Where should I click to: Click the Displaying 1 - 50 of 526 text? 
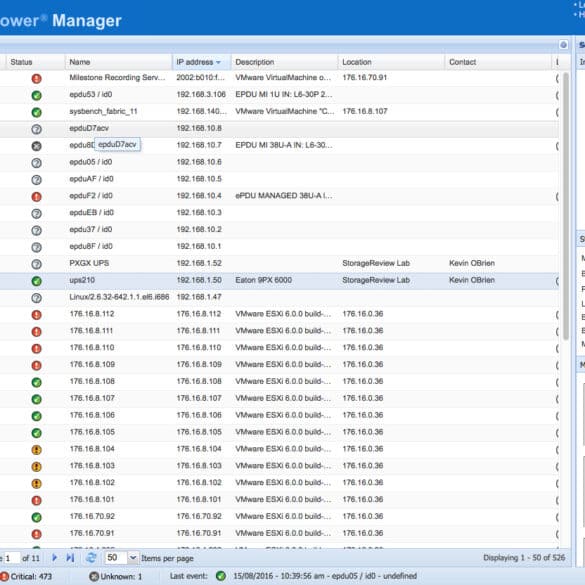pos(524,558)
